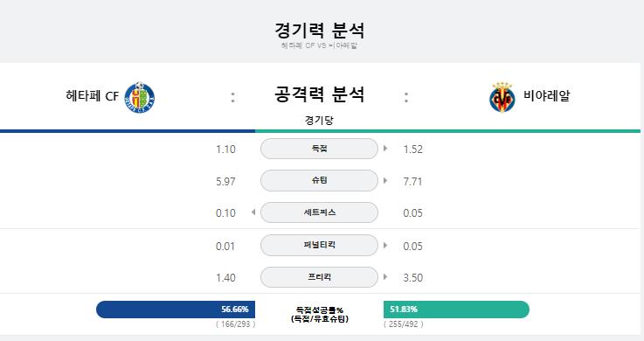
Task: Click the green 51.83% success rate bar
Action: [x=456, y=310]
